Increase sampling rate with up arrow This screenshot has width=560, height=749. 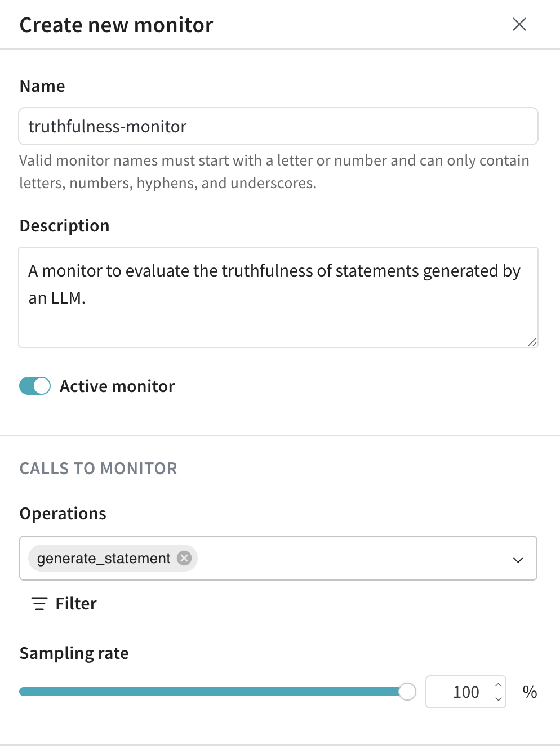coord(498,685)
